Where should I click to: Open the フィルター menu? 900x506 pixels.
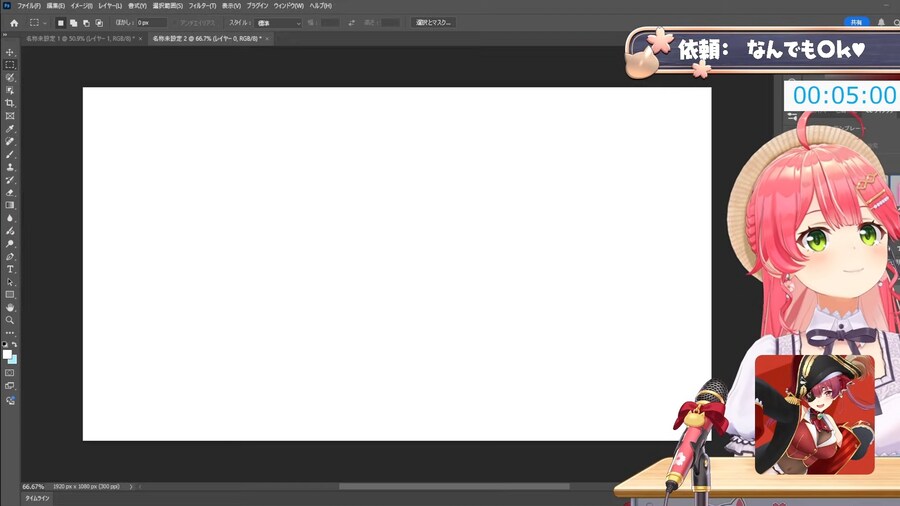coord(202,6)
